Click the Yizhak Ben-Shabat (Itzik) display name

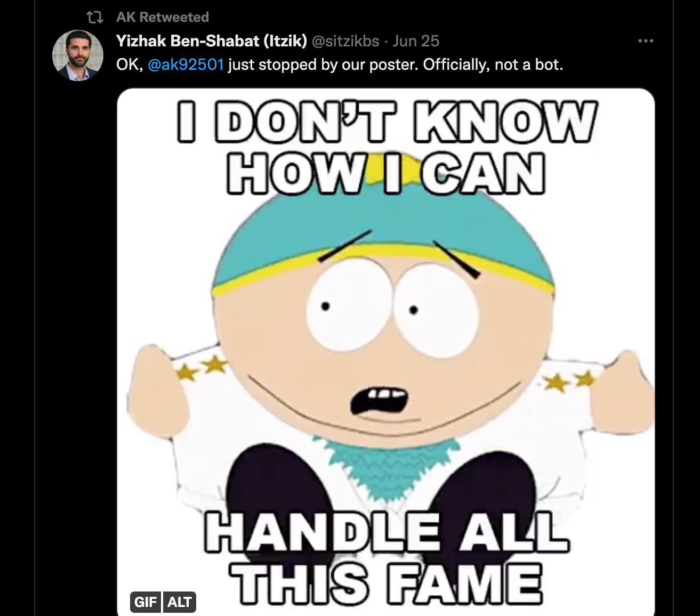coord(212,41)
